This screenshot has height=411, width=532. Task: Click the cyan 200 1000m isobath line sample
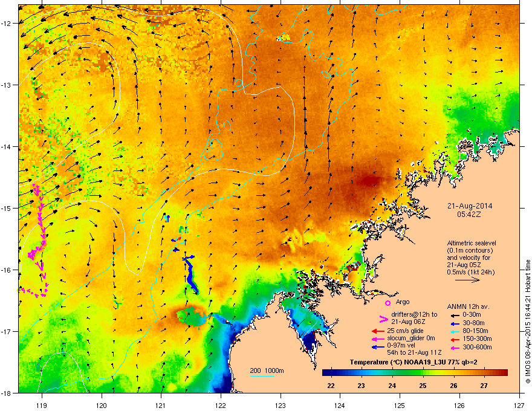pos(262,376)
